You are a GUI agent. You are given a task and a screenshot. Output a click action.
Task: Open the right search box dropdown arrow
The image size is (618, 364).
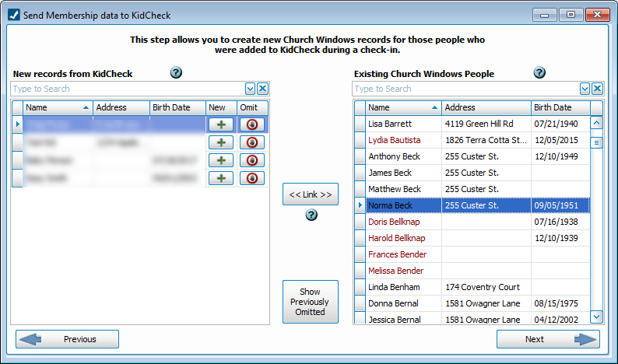click(585, 89)
